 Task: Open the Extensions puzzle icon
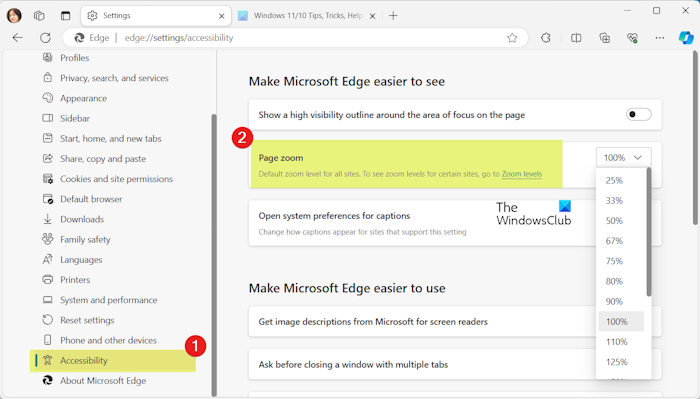(x=546, y=38)
